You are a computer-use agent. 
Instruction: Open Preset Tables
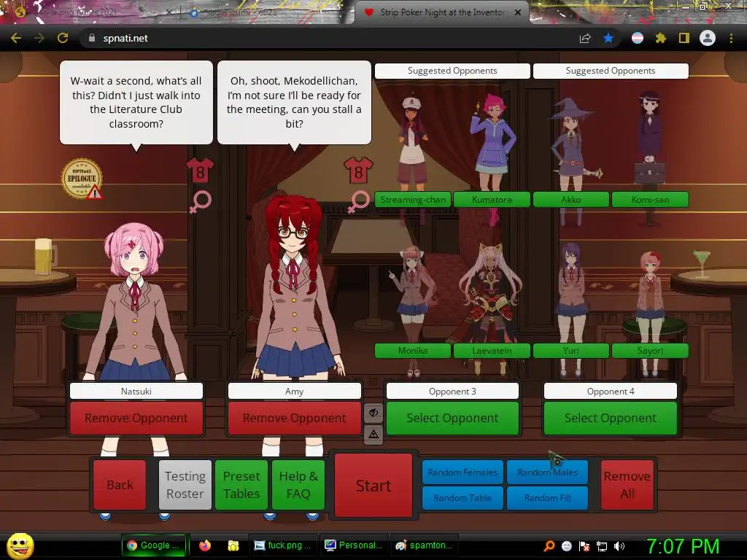pos(241,485)
